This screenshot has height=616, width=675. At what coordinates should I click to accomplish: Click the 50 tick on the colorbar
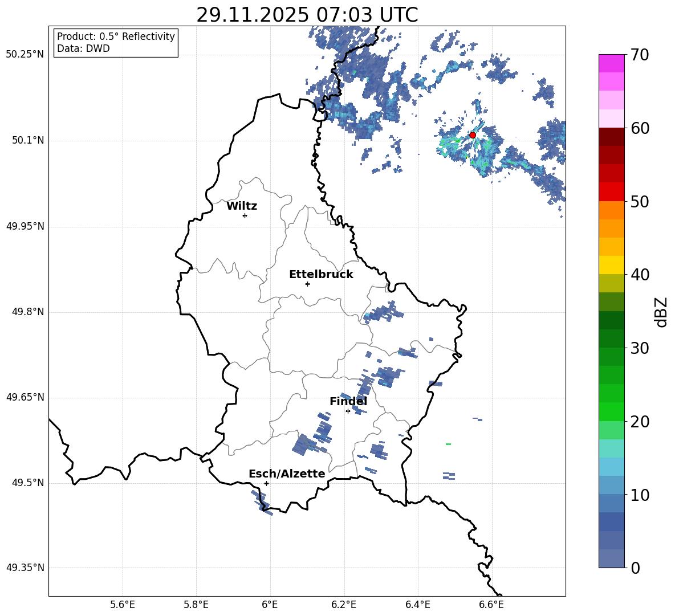(x=640, y=201)
